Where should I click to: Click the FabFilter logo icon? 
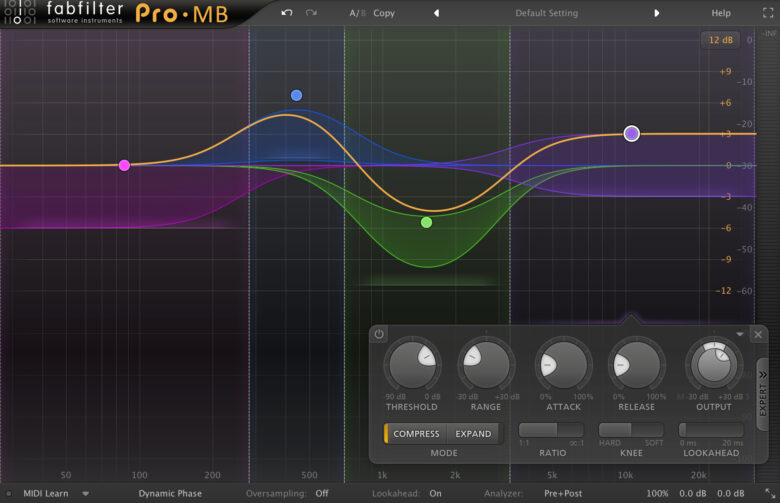click(18, 12)
